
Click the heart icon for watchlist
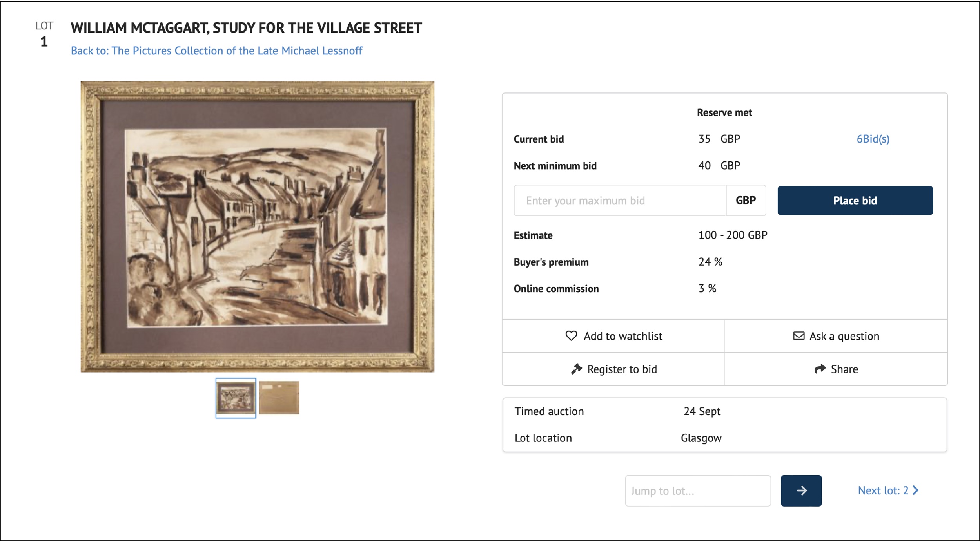571,336
